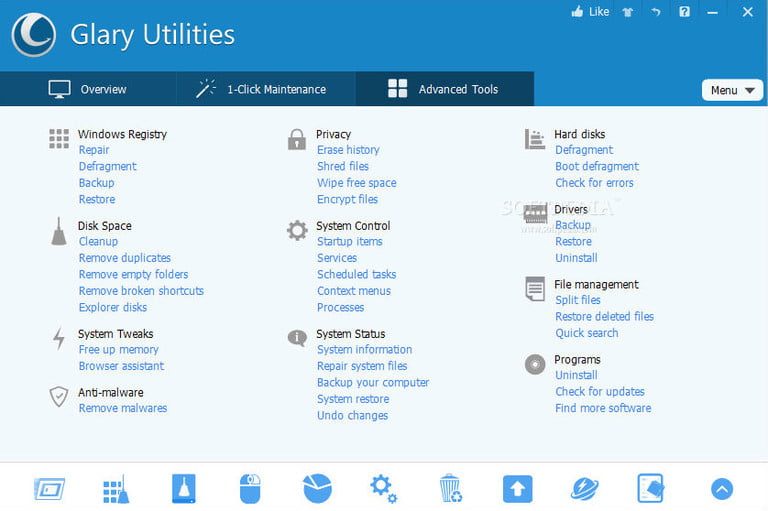Viewport: 768px width, 511px height.
Task: Open the Menu dropdown
Action: tap(732, 90)
